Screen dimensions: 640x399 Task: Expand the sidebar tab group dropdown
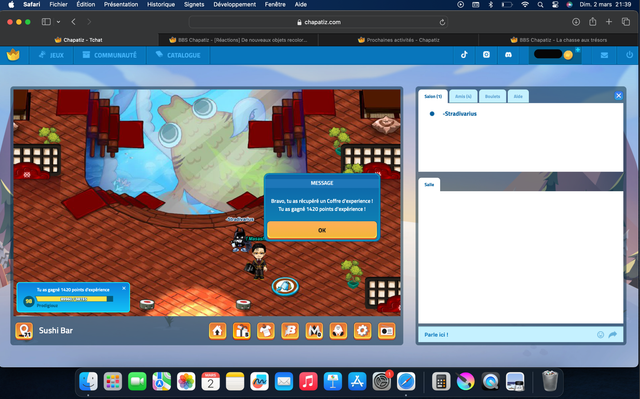[58, 22]
